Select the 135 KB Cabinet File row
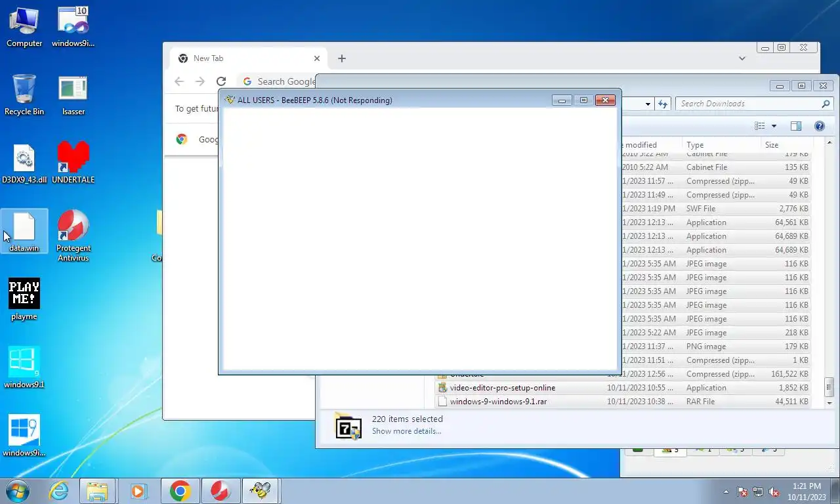840x504 pixels. pyautogui.click(x=716, y=167)
